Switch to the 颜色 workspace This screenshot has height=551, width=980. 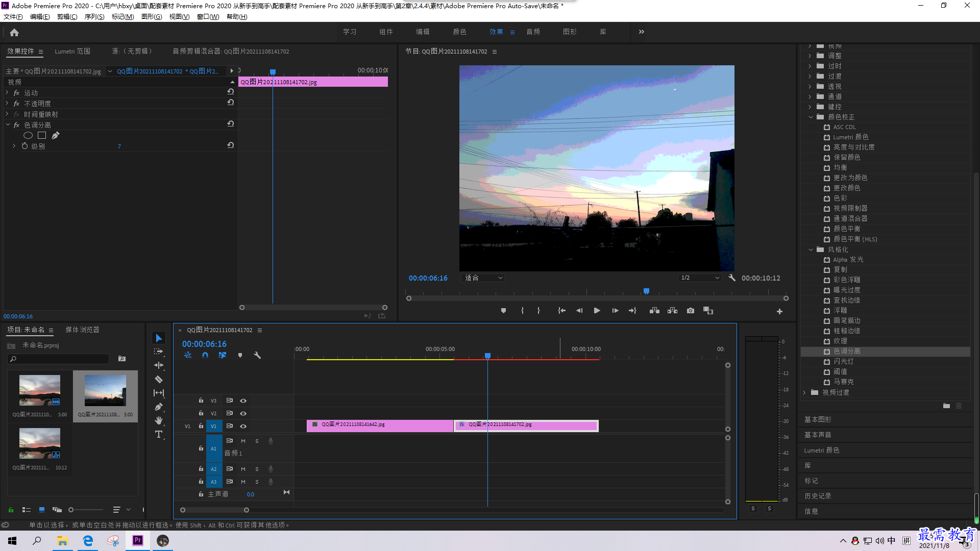pyautogui.click(x=459, y=32)
